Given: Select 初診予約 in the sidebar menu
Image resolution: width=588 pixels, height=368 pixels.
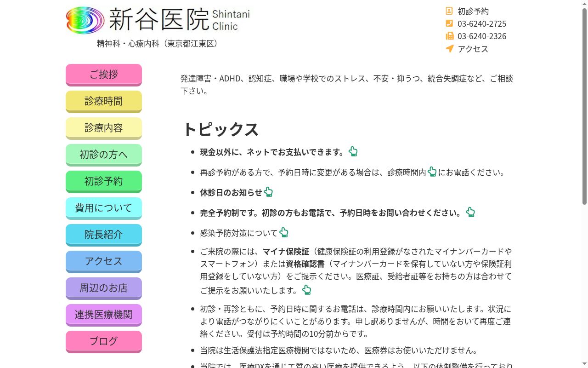Looking at the screenshot, I should [x=104, y=181].
